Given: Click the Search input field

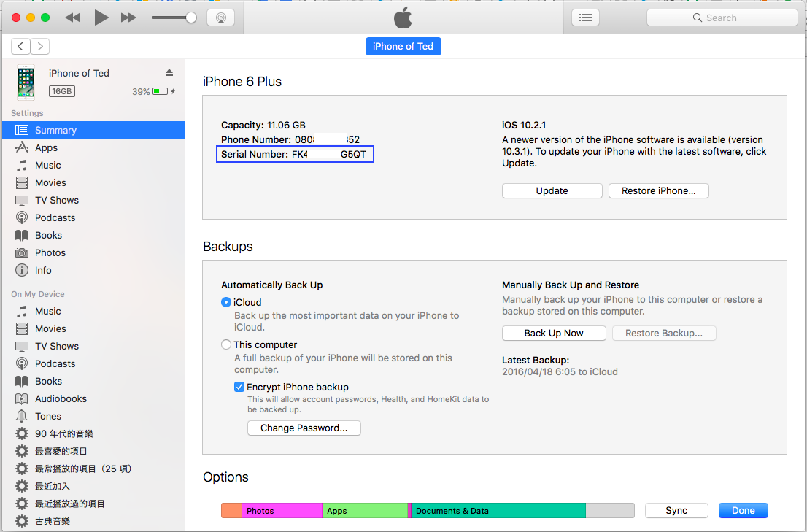Looking at the screenshot, I should (x=721, y=18).
